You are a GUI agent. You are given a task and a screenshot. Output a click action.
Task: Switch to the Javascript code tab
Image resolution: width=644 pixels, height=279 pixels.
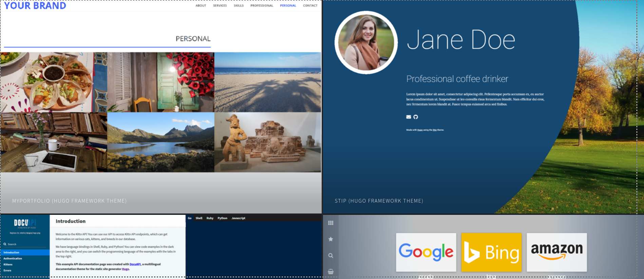tap(239, 218)
